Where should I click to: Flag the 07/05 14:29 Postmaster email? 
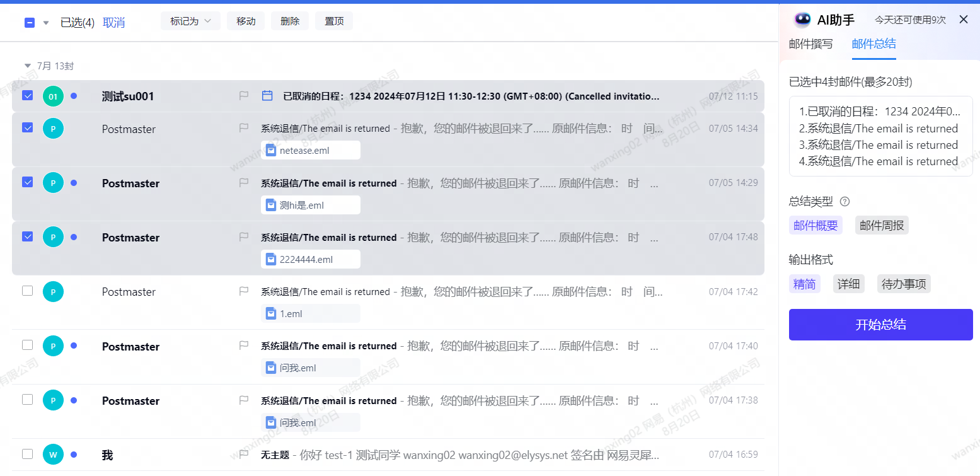(244, 183)
